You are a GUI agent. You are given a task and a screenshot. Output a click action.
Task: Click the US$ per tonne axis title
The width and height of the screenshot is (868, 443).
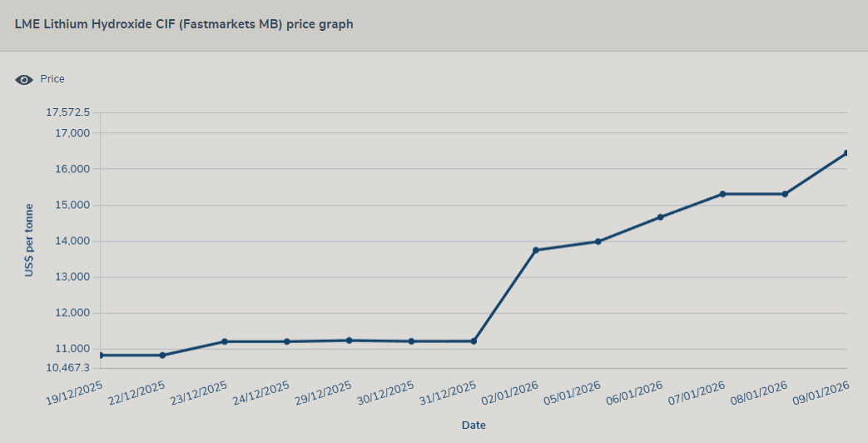29,240
